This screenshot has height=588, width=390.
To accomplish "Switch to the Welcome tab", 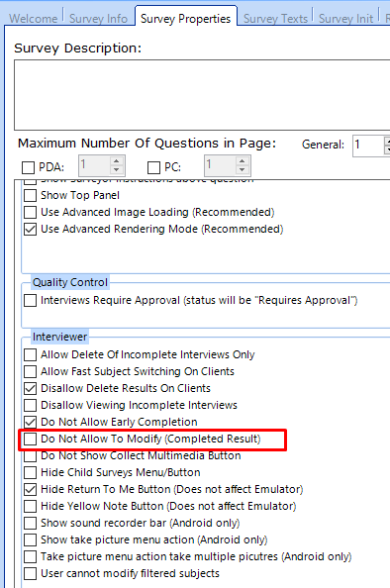I will (x=33, y=18).
